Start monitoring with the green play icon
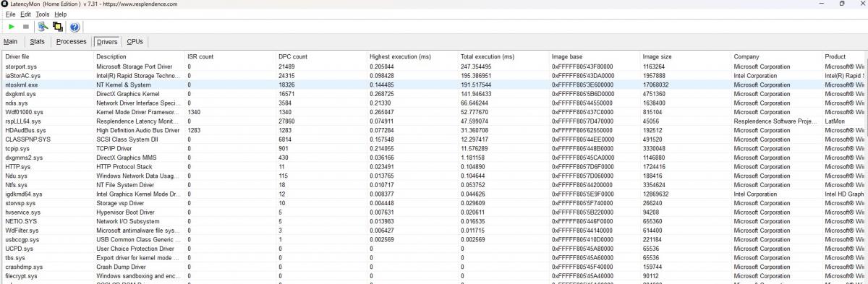This screenshot has height=284, width=868. click(12, 27)
